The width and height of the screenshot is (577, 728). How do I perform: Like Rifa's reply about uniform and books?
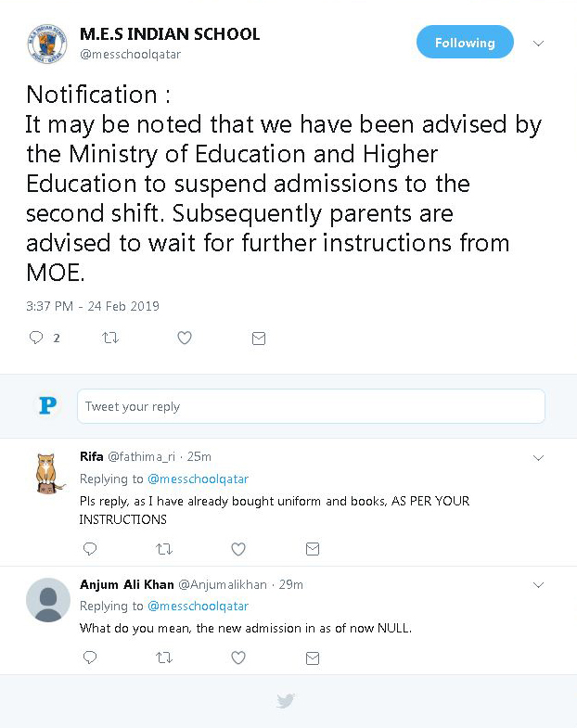pos(238,549)
